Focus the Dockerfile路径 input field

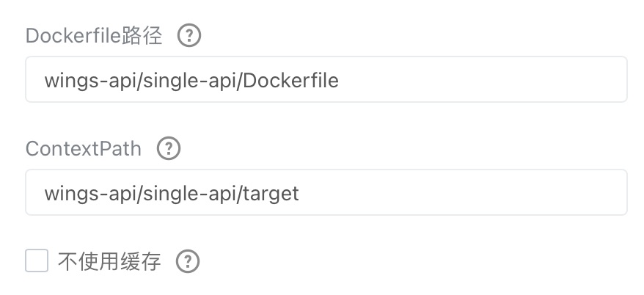click(326, 79)
